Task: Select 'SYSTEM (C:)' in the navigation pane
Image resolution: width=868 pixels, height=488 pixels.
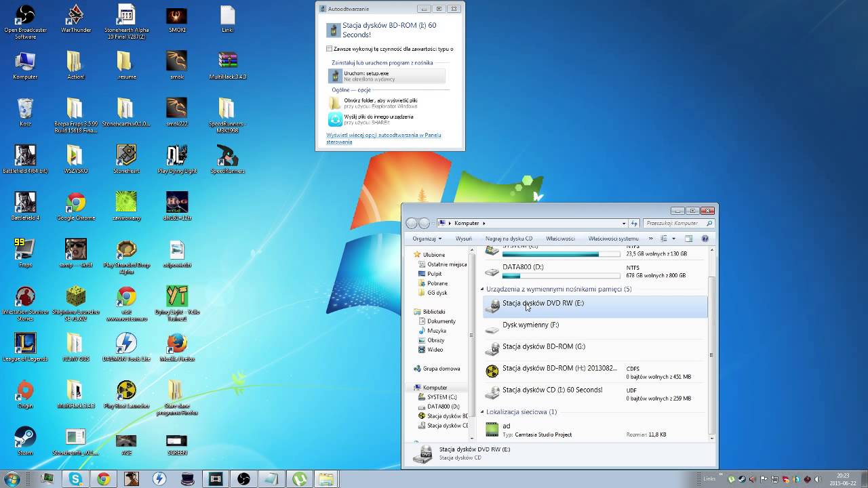Action: tap(442, 397)
